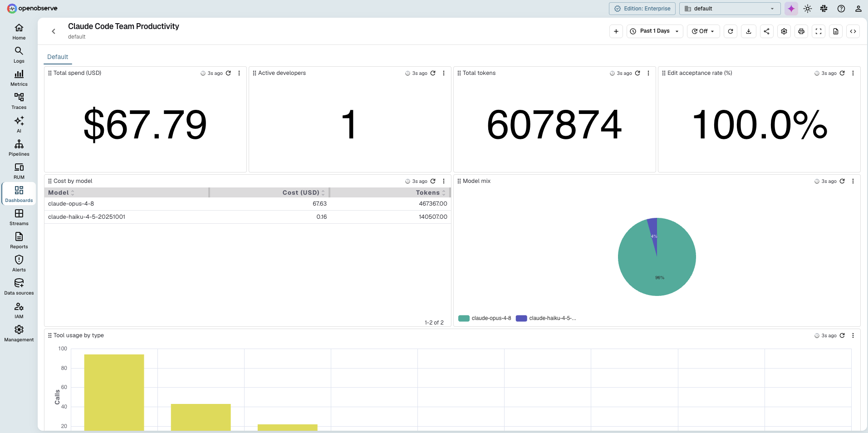This screenshot has width=868, height=433.
Task: Open Logs in the sidebar
Action: click(19, 55)
